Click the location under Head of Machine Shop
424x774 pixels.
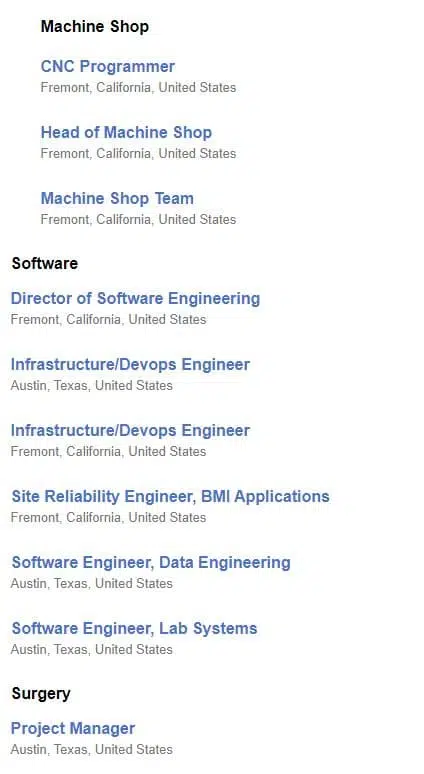138,154
